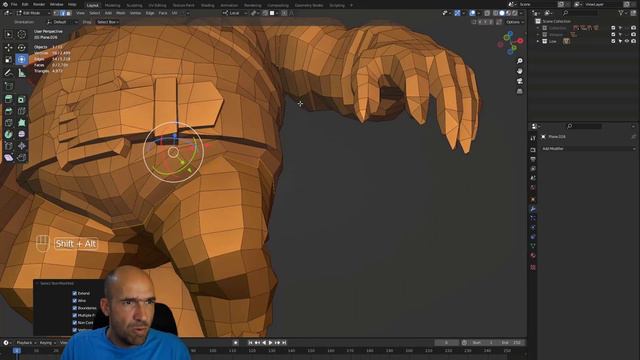Screen dimensions: 640x360
Task: Expand the Low collection in the outliner
Action: pyautogui.click(x=538, y=41)
